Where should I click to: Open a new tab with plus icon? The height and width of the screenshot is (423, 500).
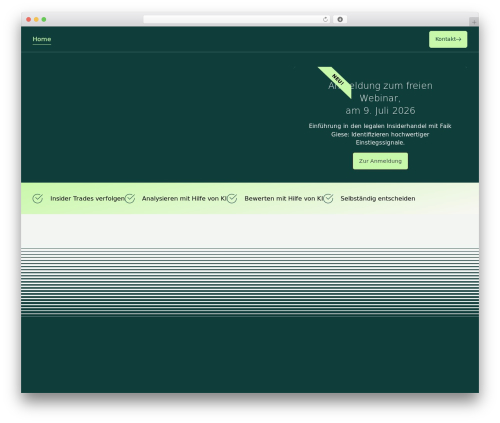474,22
